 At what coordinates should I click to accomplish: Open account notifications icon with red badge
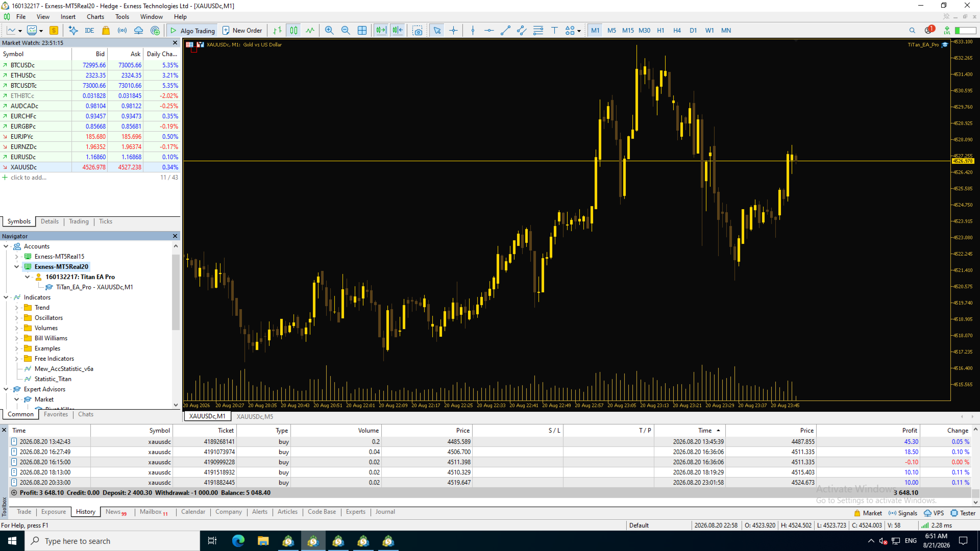(929, 30)
